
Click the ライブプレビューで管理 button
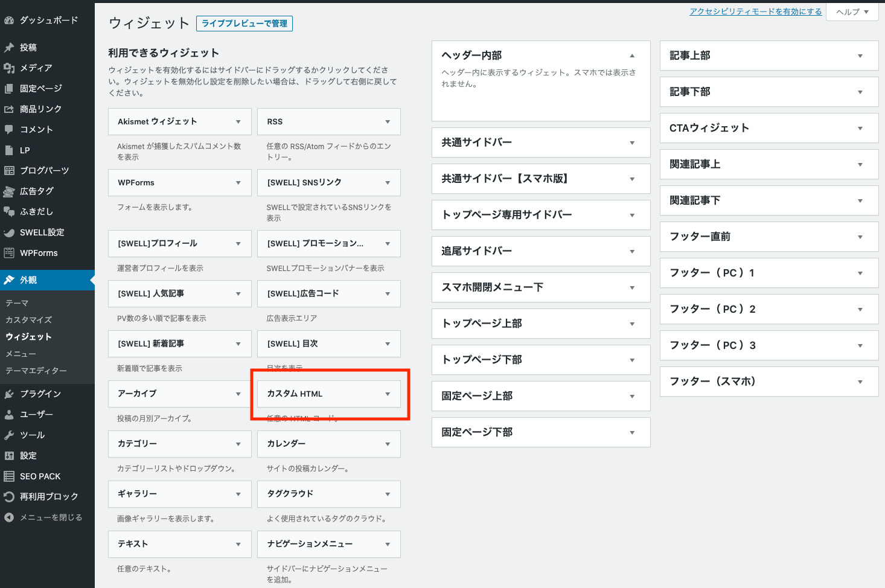point(244,24)
